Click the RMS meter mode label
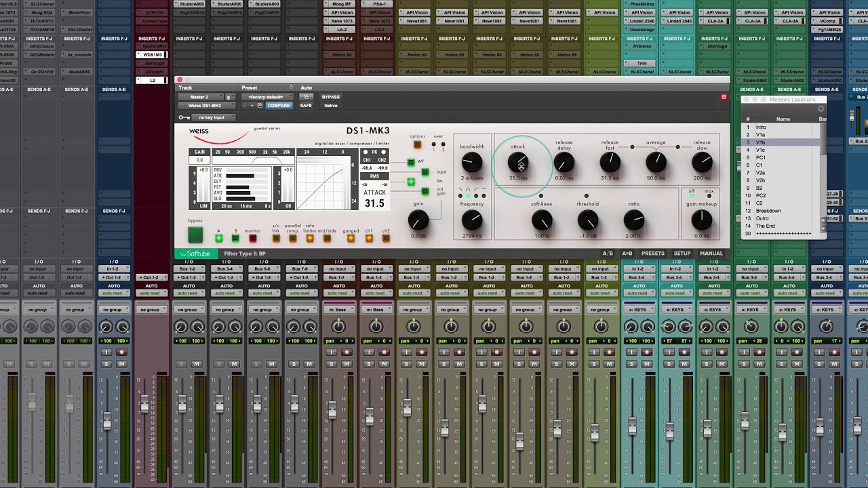 pyautogui.click(x=374, y=176)
